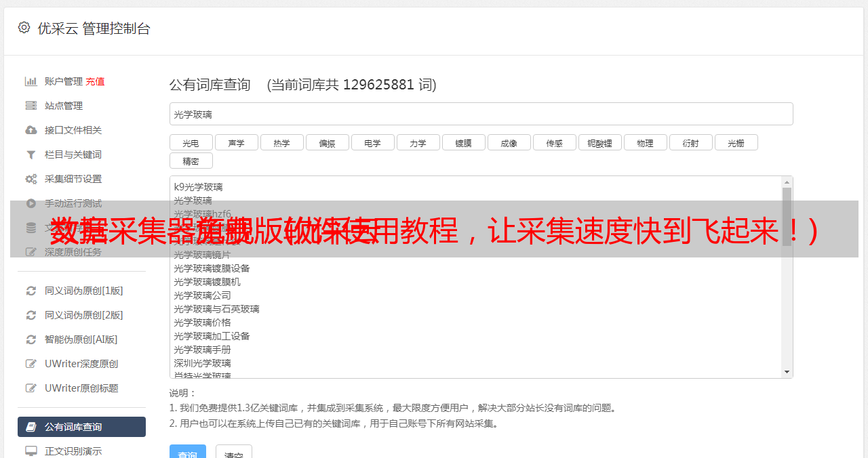Click the cloud upload icon for 接口文件相关
This screenshot has width=868, height=458.
pyautogui.click(x=31, y=130)
